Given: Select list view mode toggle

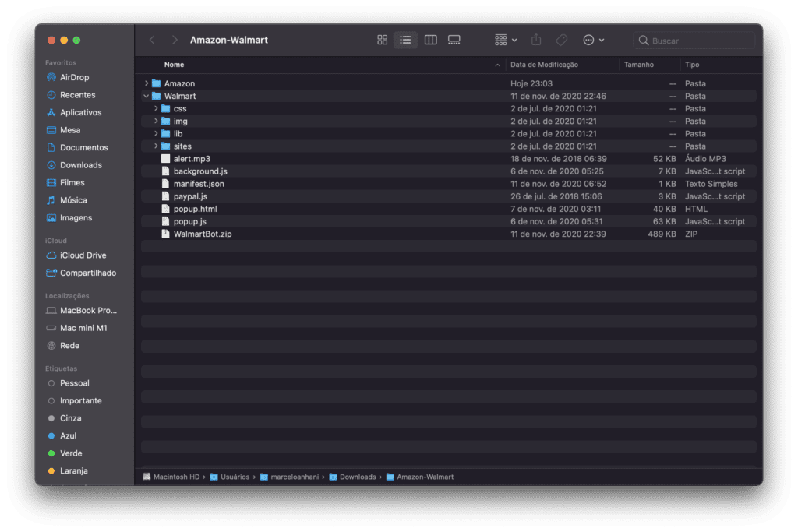Looking at the screenshot, I should pos(405,40).
